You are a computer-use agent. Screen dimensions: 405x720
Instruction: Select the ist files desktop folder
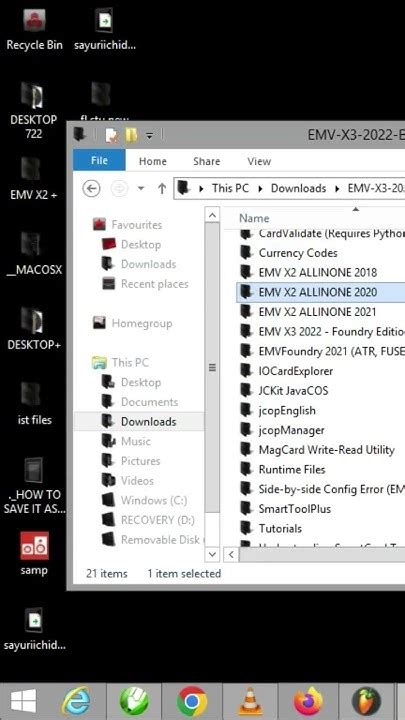(34, 403)
